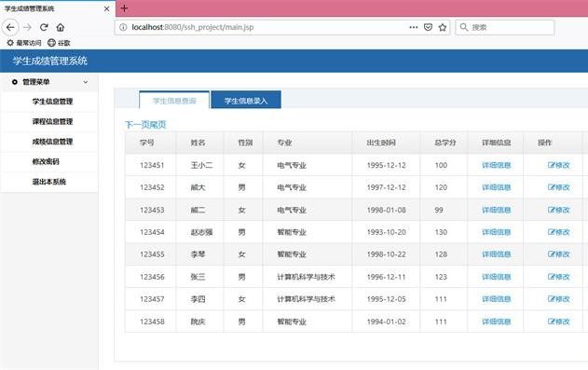Open 详细信息 for student 李琴
Screen dimensions: 588x370
496,254
